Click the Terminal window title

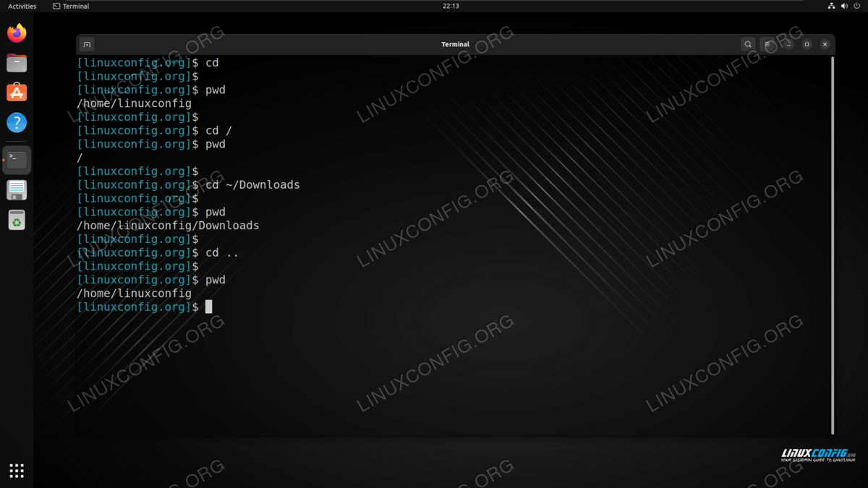point(456,44)
